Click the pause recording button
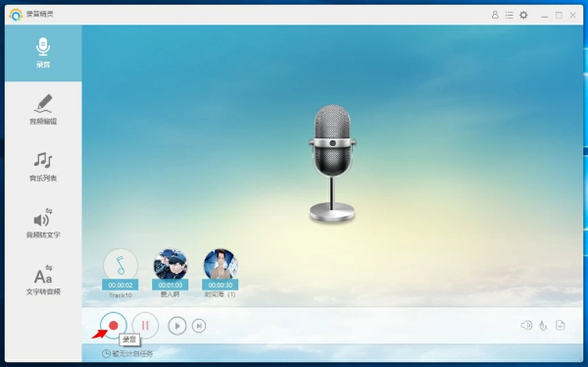The image size is (588, 367). coord(145,326)
